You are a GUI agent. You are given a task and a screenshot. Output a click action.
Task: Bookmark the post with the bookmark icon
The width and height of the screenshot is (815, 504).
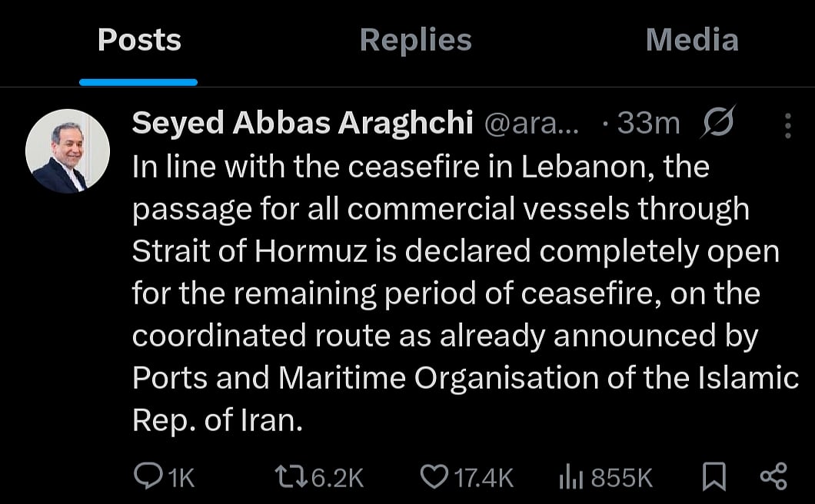point(714,478)
